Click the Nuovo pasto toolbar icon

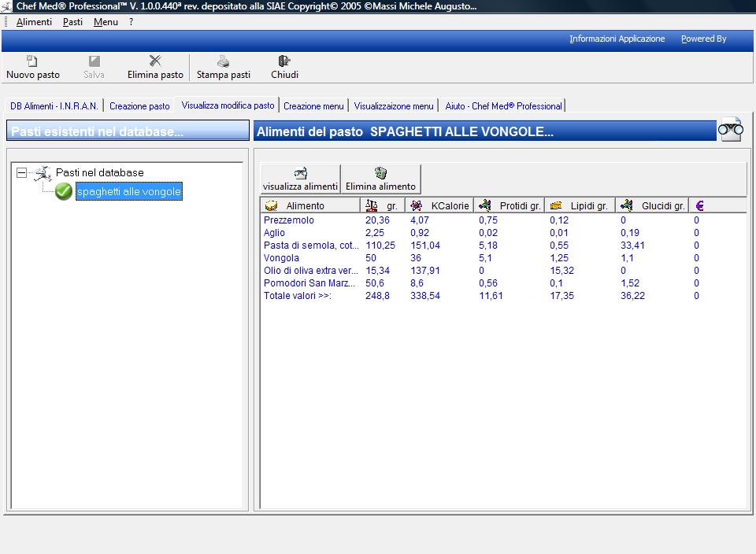[31, 61]
